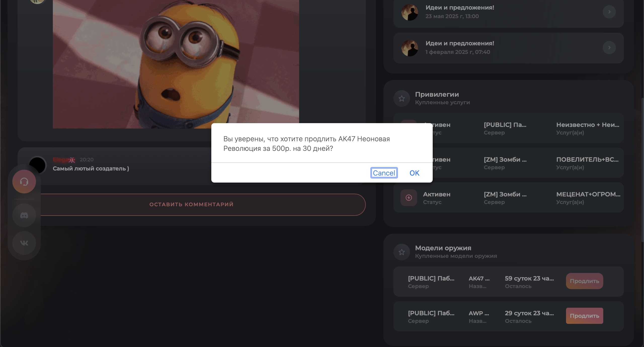
Task: Click the comment timestamp 20:20
Action: tap(87, 160)
